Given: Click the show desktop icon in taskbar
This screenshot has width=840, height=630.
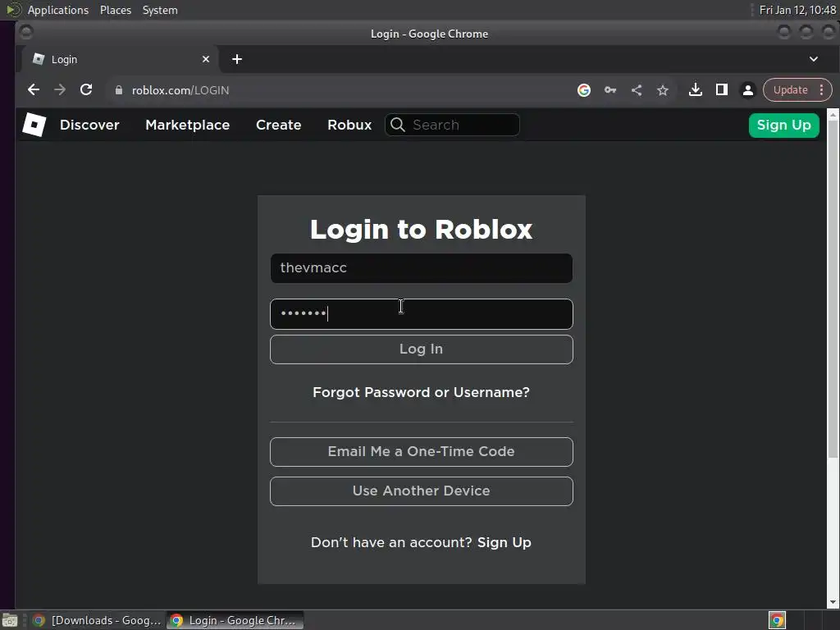Looking at the screenshot, I should tap(10, 620).
